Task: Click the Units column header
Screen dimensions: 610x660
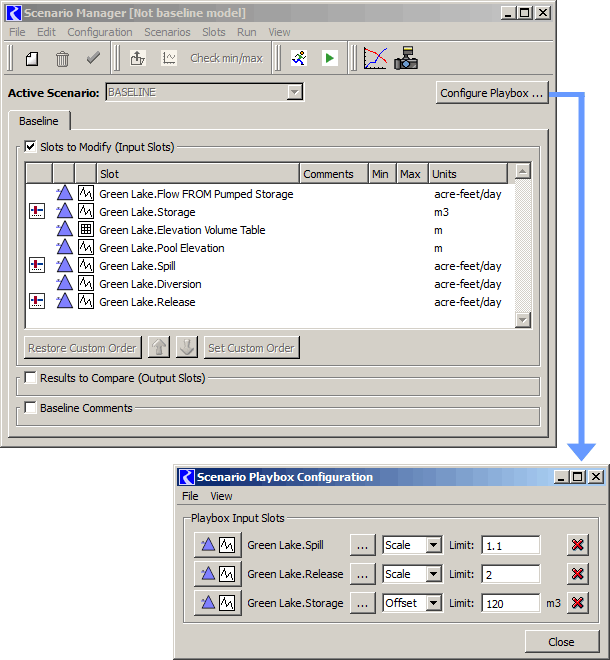Action: 468,173
